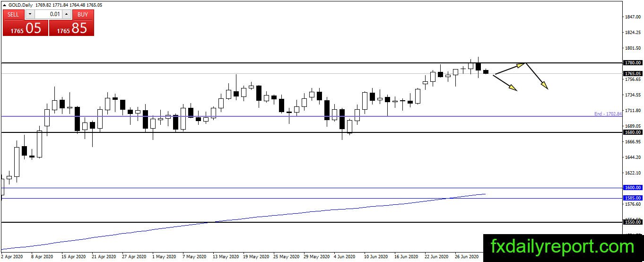Click the current price 1765.05 label

(632, 74)
